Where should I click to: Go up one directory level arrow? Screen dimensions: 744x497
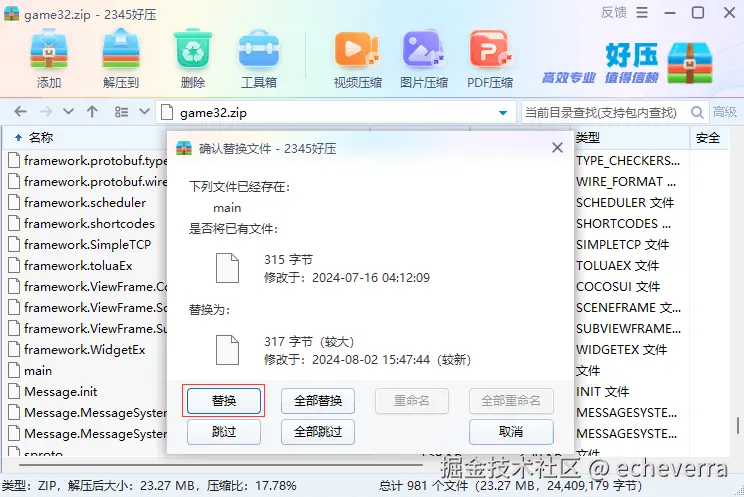(x=92, y=112)
